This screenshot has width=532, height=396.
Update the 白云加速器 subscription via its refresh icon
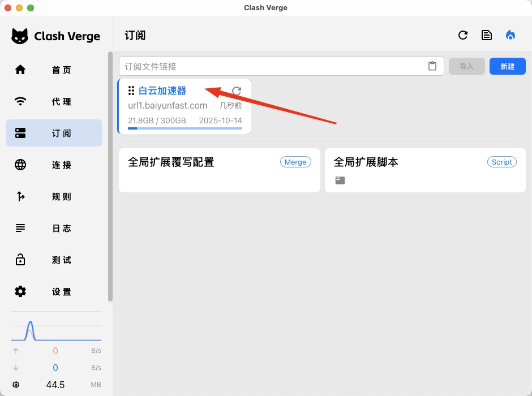coord(236,92)
